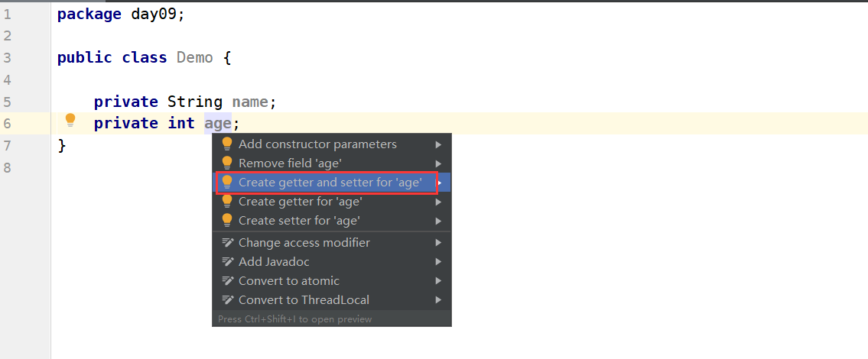The height and width of the screenshot is (359, 868).
Task: Click the lightbulb intention icon on line 6
Action: (x=70, y=120)
